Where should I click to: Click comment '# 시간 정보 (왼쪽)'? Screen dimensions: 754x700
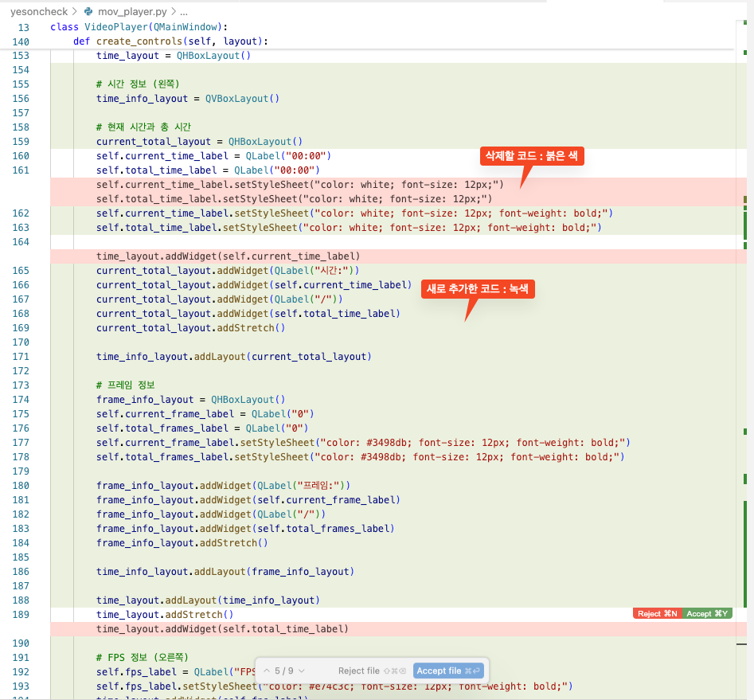pyautogui.click(x=138, y=84)
